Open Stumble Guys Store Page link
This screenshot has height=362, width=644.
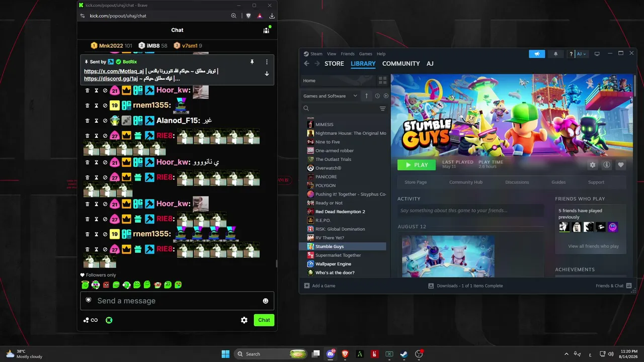click(416, 182)
